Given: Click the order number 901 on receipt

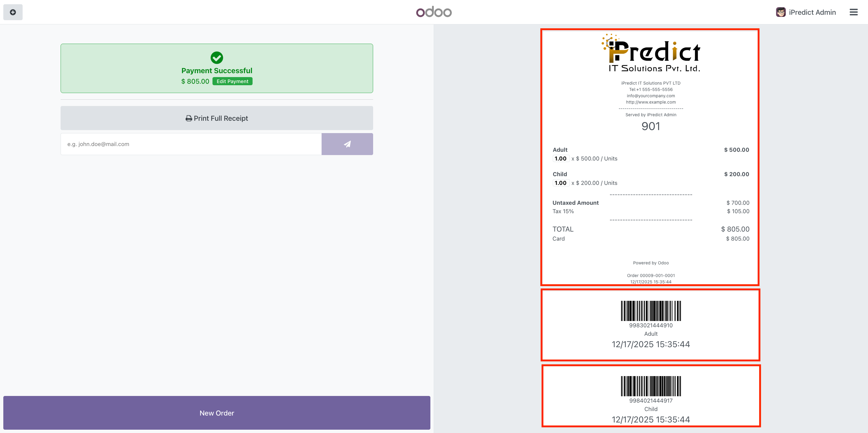Looking at the screenshot, I should pyautogui.click(x=651, y=126).
